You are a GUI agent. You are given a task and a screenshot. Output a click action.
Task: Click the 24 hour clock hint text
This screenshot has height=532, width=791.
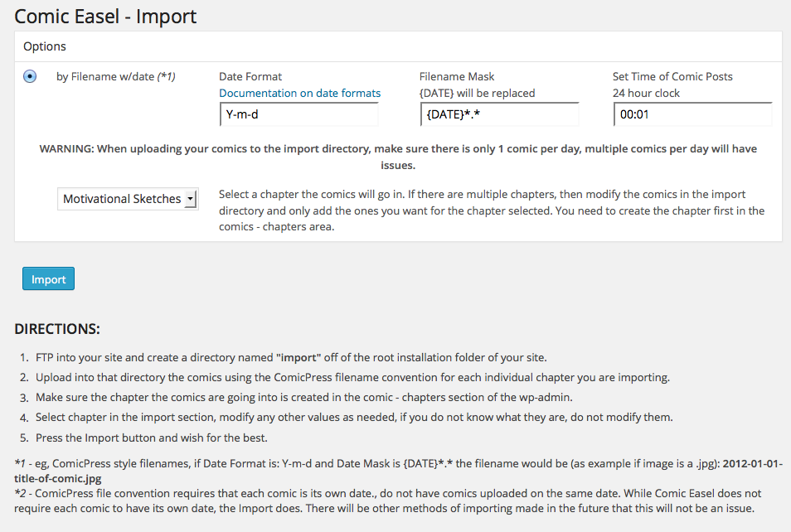pos(646,93)
